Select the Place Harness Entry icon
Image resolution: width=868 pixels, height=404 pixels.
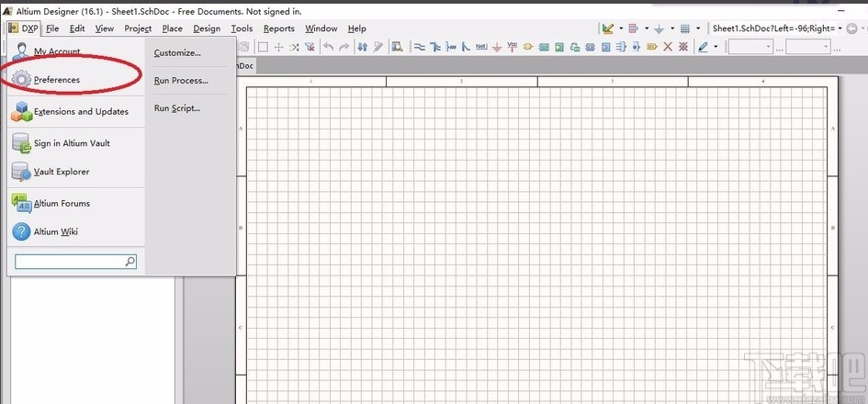(637, 47)
